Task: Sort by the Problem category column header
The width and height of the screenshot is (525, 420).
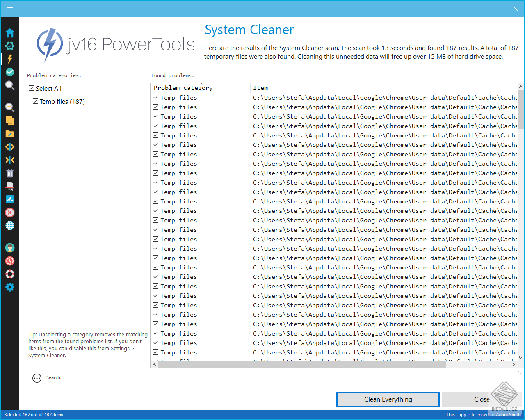Action: [200, 88]
